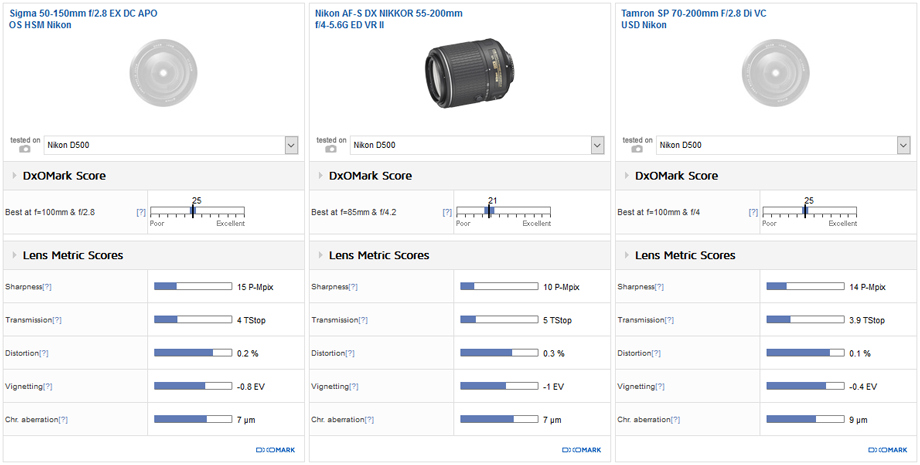Open the Sigma tested-on camera dropdown

tap(171, 145)
